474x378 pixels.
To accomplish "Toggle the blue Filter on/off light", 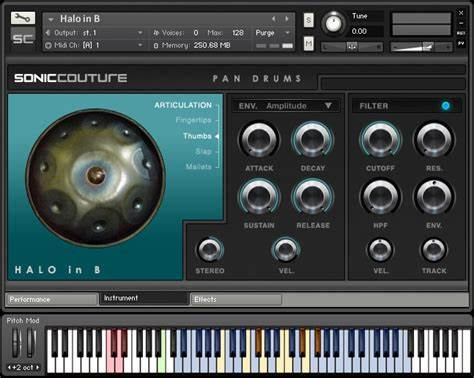I will [x=445, y=106].
